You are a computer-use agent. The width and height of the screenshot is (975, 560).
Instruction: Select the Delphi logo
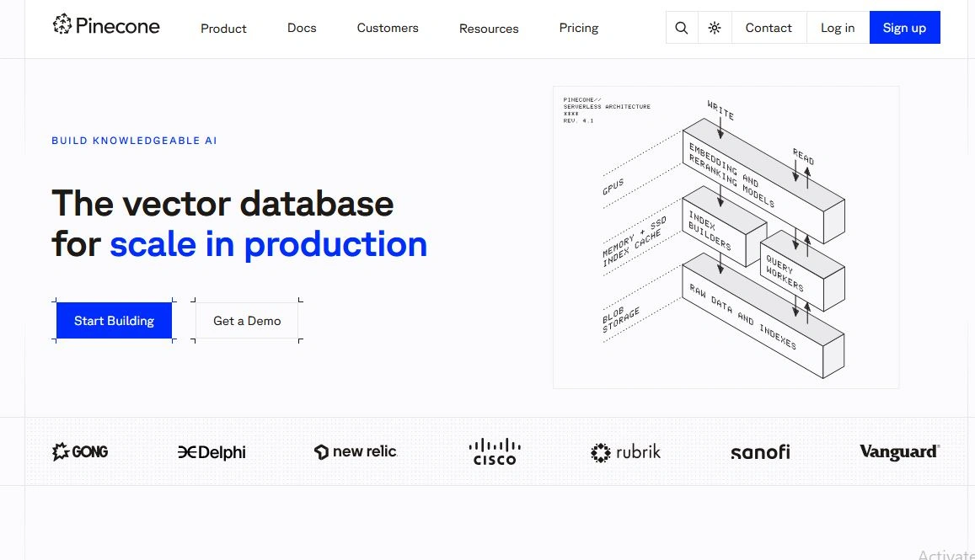(212, 452)
